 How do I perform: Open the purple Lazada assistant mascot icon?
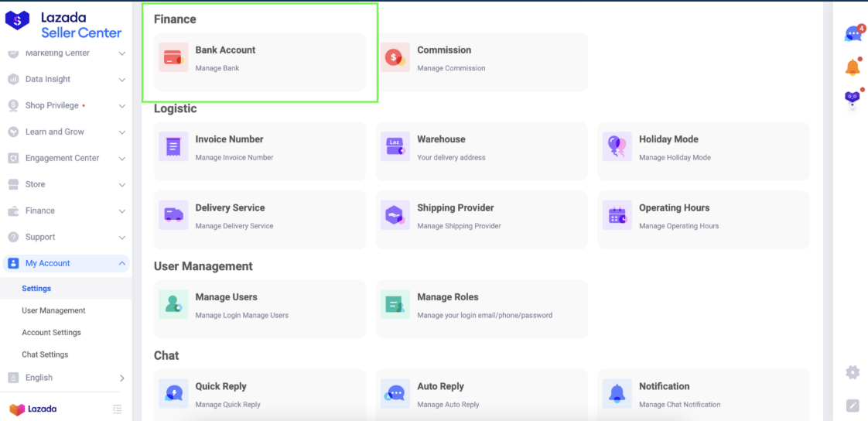click(x=853, y=98)
